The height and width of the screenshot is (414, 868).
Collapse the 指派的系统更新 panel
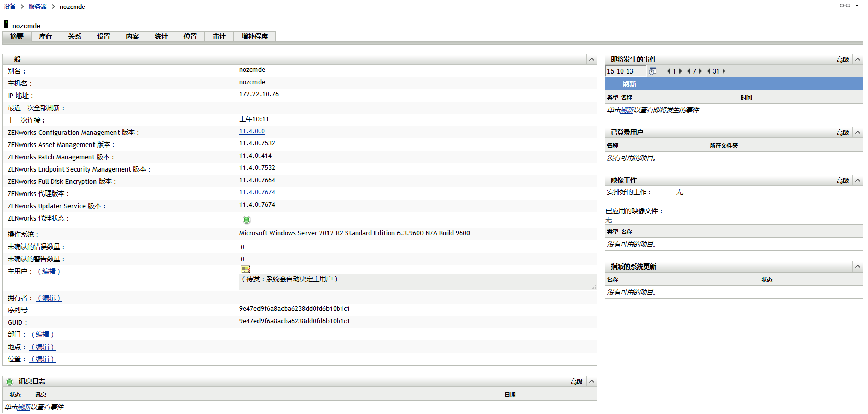(x=858, y=266)
